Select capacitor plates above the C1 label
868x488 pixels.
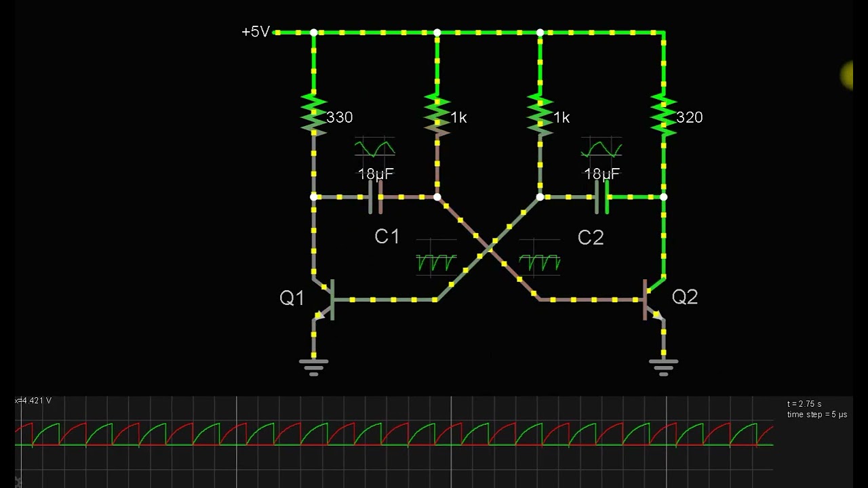[376, 197]
